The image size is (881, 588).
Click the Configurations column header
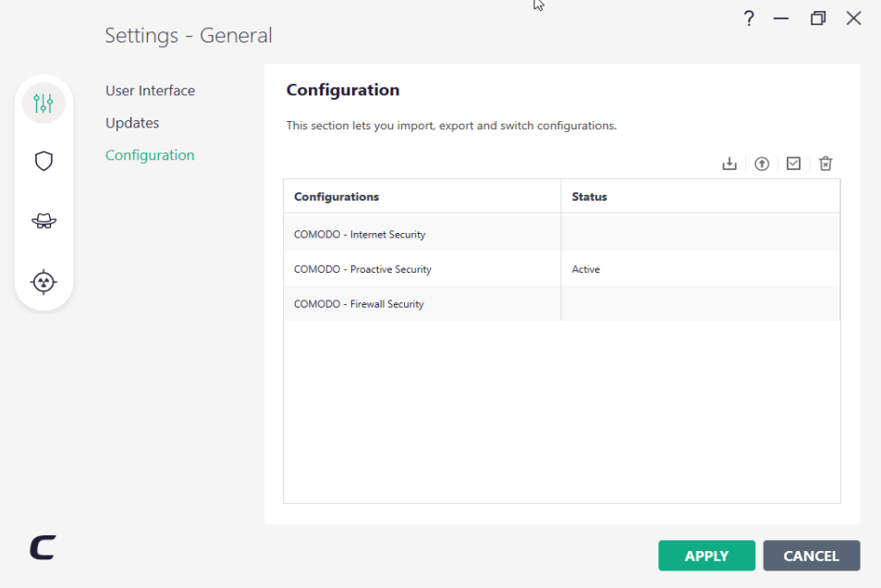pyautogui.click(x=336, y=197)
